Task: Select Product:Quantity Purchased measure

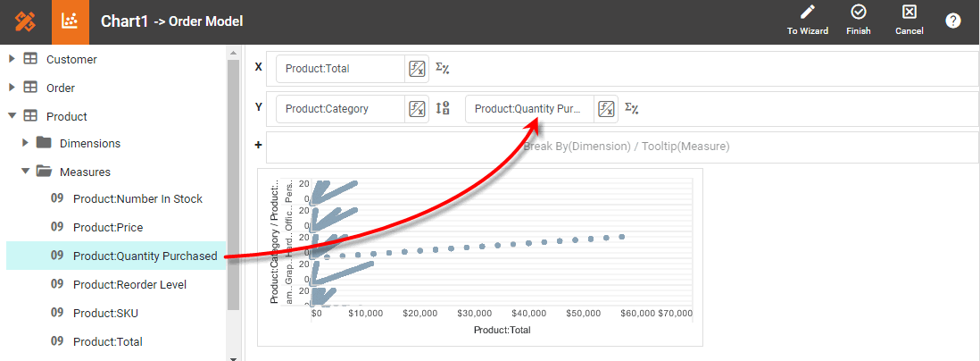Action: [145, 256]
